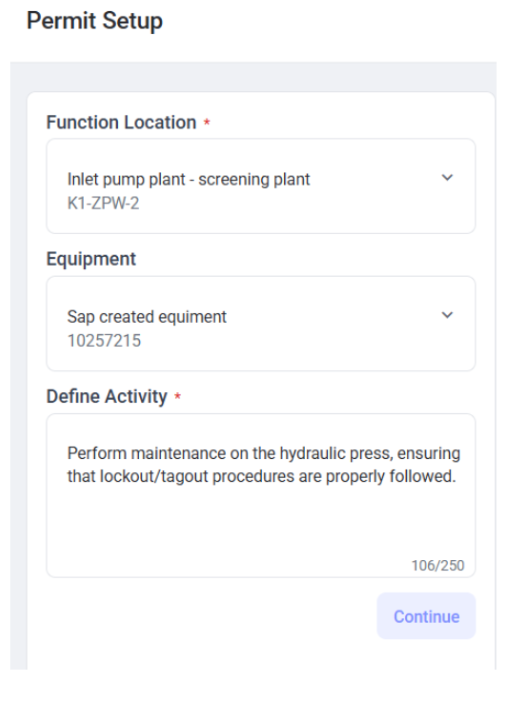Click the 106/250 character counter
Viewport: 526px width, 717px height.
coord(438,566)
